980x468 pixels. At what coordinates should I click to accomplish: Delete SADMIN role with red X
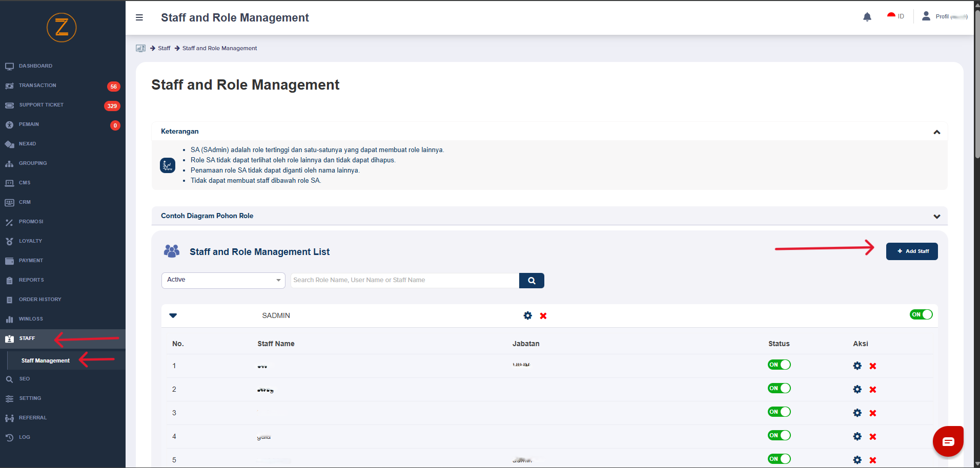543,316
